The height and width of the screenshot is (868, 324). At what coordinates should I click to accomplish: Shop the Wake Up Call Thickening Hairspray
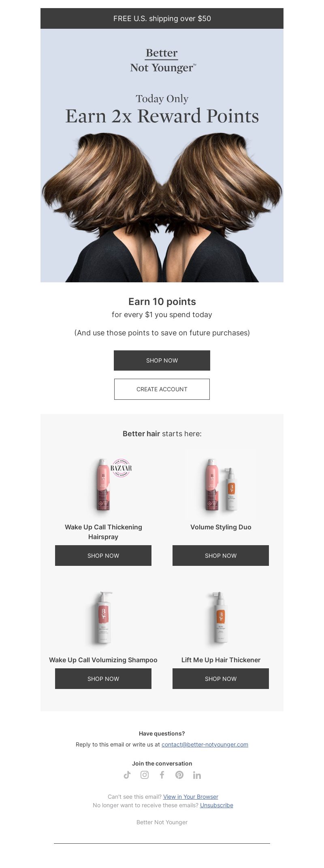(103, 556)
